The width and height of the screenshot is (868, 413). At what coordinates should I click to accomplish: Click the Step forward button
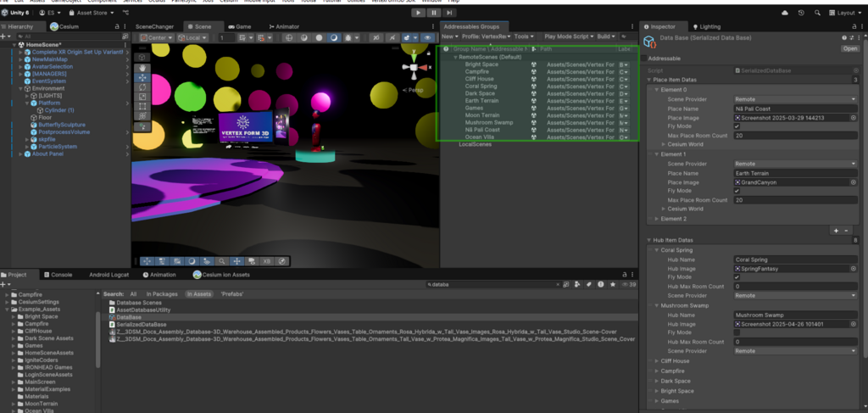[x=450, y=13]
